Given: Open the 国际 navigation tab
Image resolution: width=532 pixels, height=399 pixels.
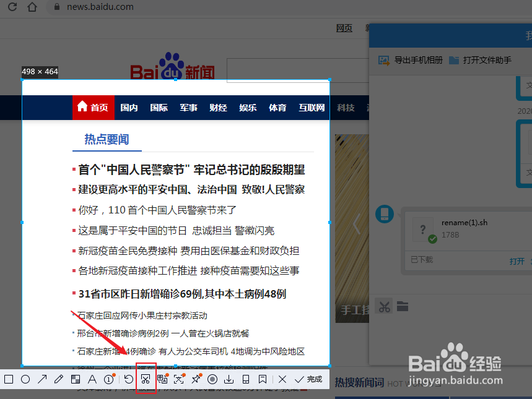Looking at the screenshot, I should (x=159, y=108).
